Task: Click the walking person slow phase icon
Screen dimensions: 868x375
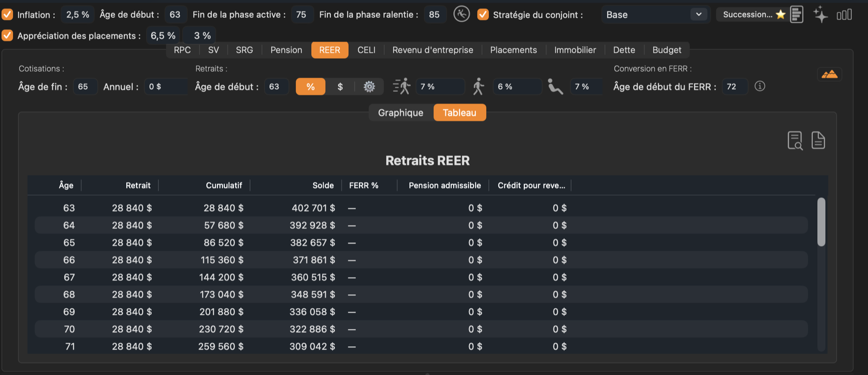Action: [x=478, y=86]
